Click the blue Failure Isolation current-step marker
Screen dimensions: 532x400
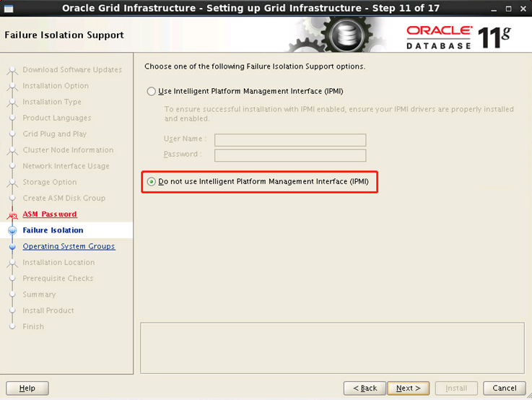12,231
